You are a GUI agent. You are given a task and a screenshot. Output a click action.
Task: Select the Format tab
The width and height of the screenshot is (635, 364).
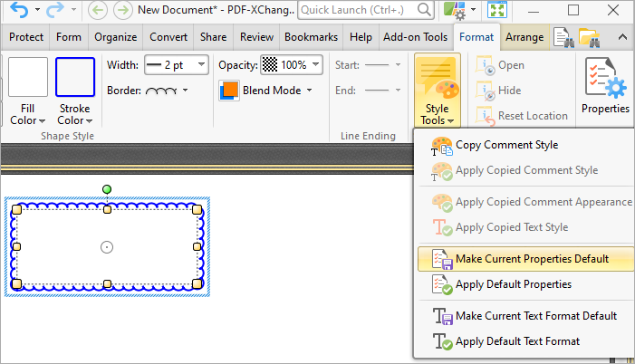(x=476, y=37)
